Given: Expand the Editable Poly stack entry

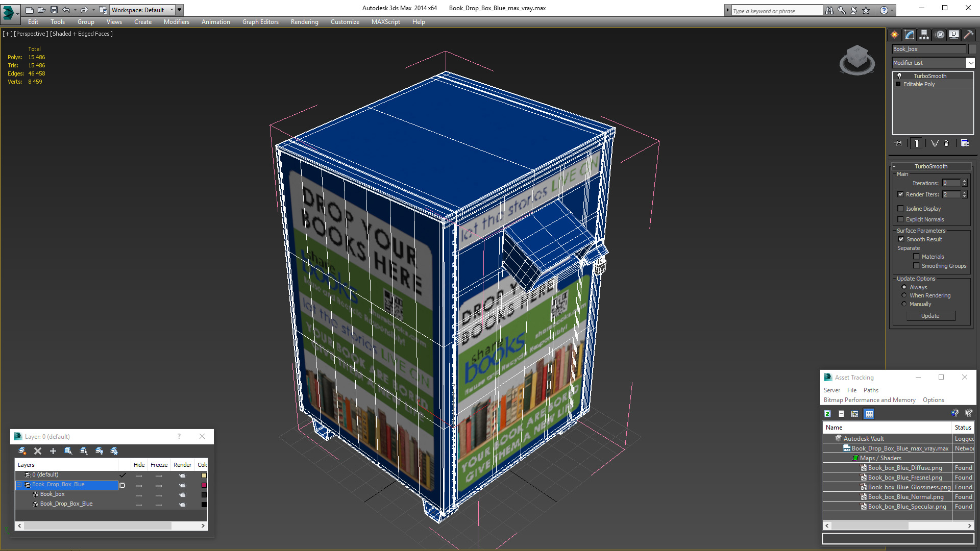Looking at the screenshot, I should tap(898, 84).
